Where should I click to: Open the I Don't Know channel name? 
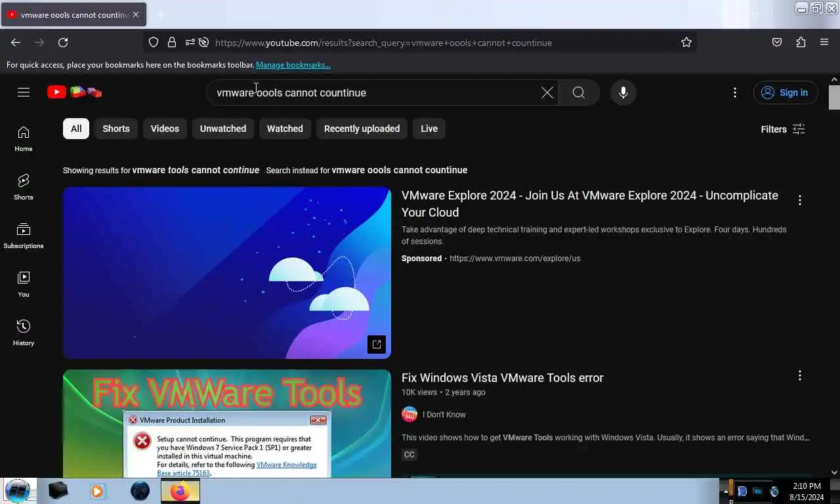click(444, 415)
